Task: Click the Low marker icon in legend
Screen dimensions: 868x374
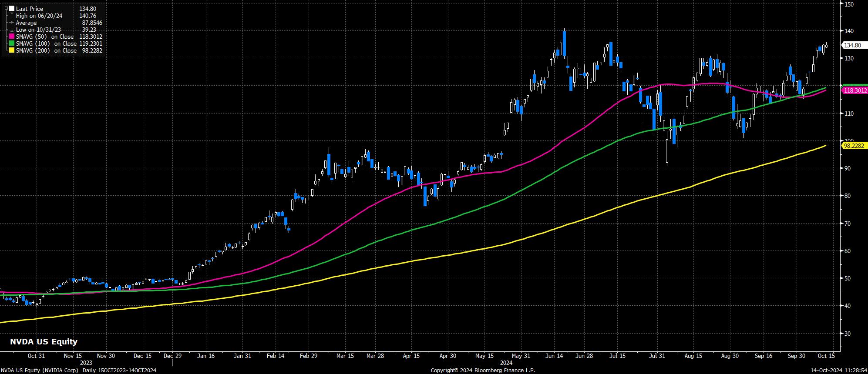Action: coord(12,30)
